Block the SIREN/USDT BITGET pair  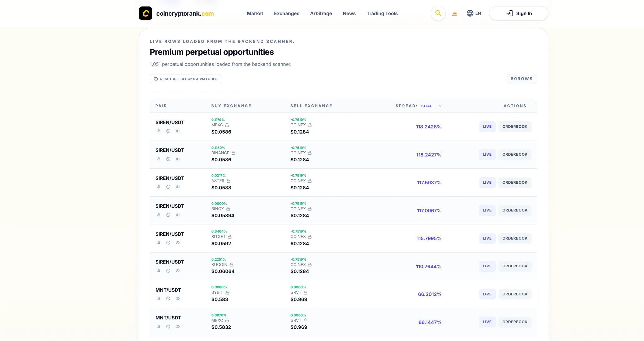click(168, 243)
